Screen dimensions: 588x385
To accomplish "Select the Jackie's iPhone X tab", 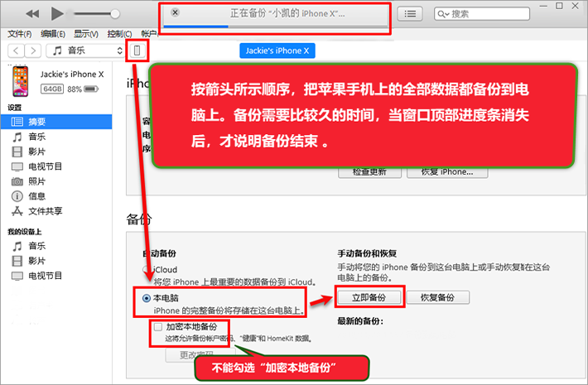I will [x=277, y=51].
